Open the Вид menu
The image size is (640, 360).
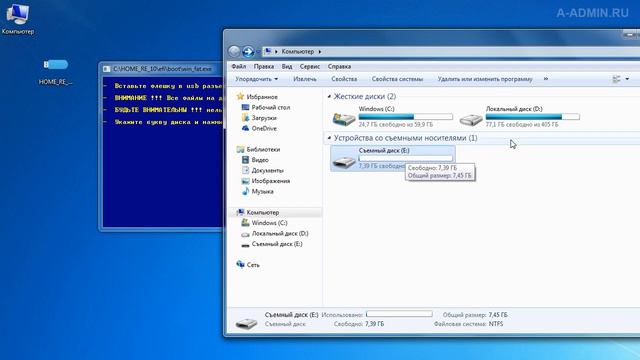coord(287,67)
